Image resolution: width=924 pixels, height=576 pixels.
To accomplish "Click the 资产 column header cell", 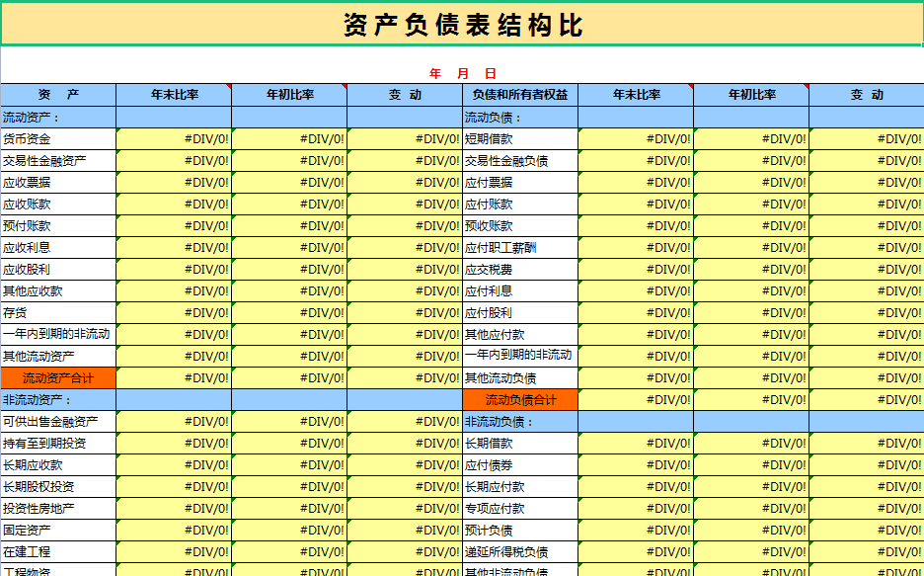I will coord(57,95).
